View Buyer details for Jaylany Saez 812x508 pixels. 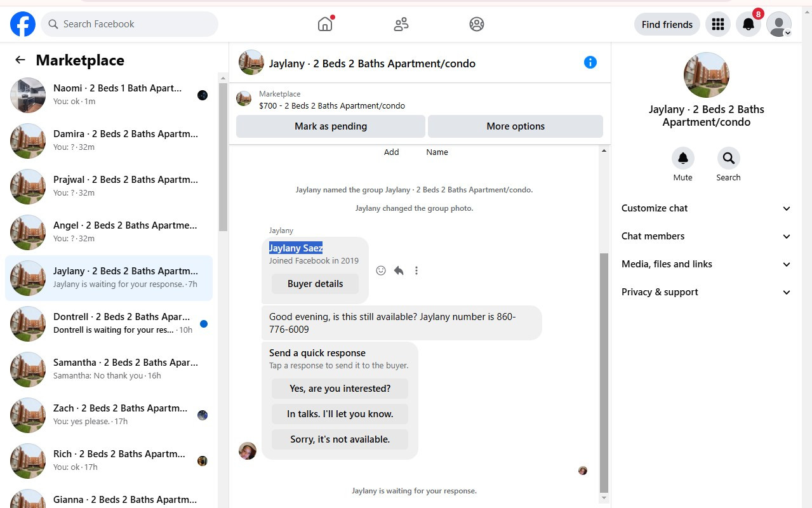tap(316, 284)
